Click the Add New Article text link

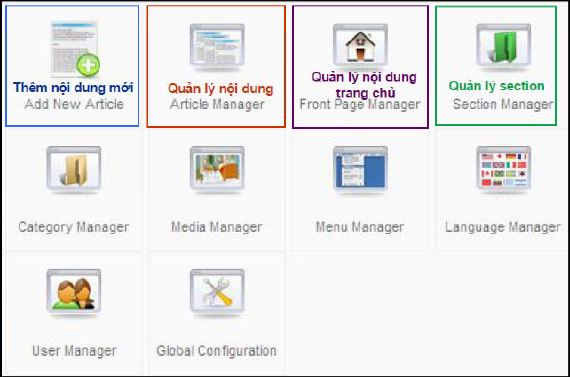[74, 104]
